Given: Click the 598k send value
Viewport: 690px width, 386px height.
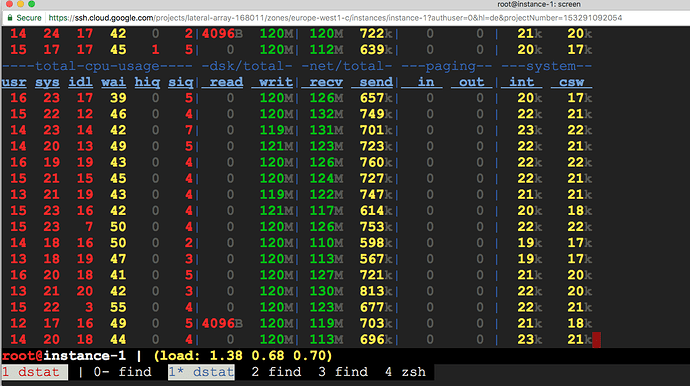Looking at the screenshot, I should point(376,243).
